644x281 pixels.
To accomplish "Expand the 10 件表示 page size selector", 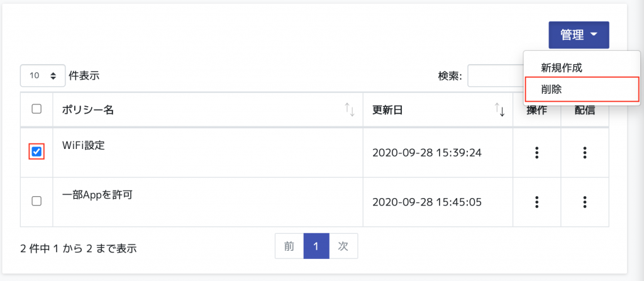I will [x=43, y=75].
